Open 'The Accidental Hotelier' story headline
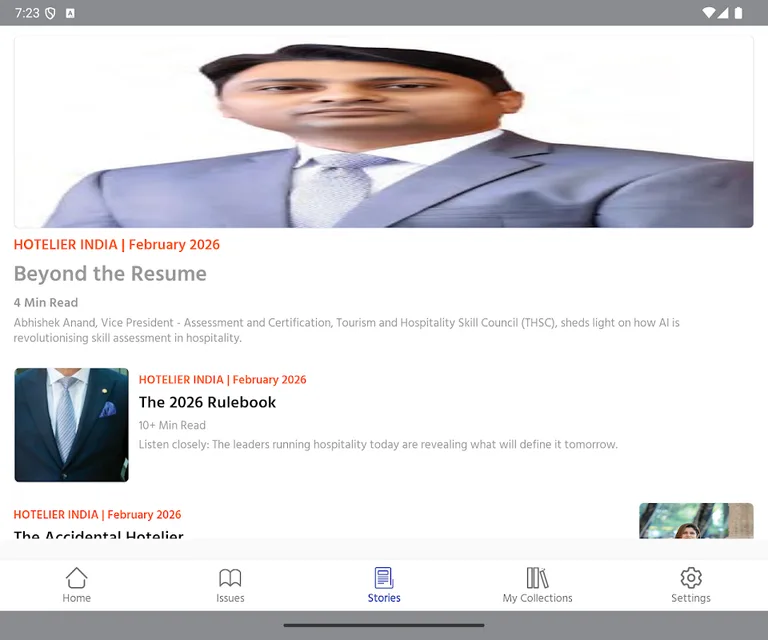The image size is (768, 640). 98,534
